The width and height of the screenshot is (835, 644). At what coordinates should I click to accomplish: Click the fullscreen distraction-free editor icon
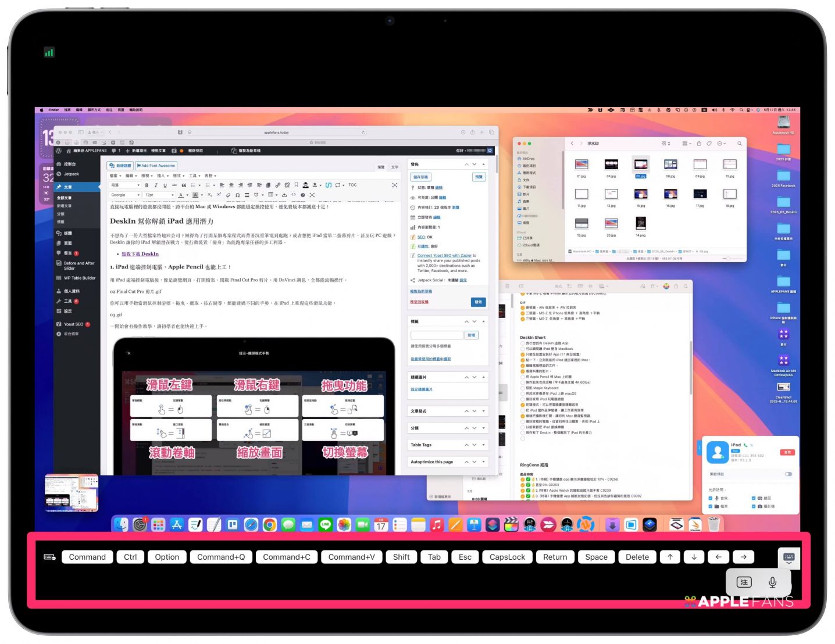click(x=394, y=185)
